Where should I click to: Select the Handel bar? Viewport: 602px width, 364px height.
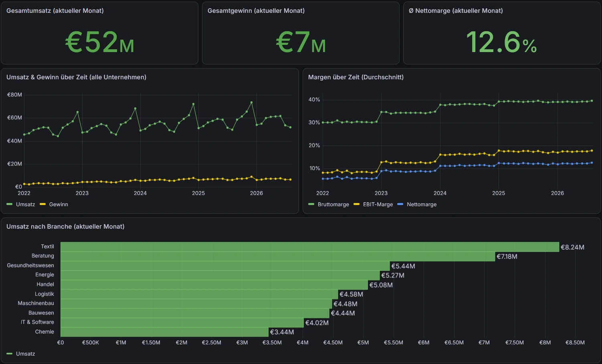pyautogui.click(x=214, y=285)
